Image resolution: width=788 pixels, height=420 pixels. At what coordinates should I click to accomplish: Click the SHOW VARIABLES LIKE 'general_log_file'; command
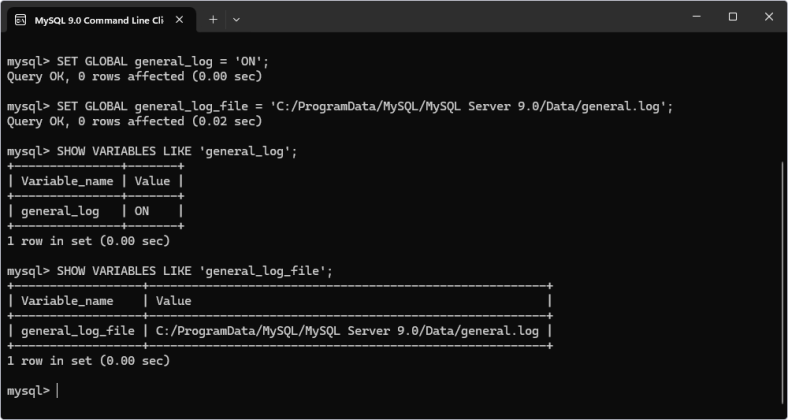click(195, 271)
